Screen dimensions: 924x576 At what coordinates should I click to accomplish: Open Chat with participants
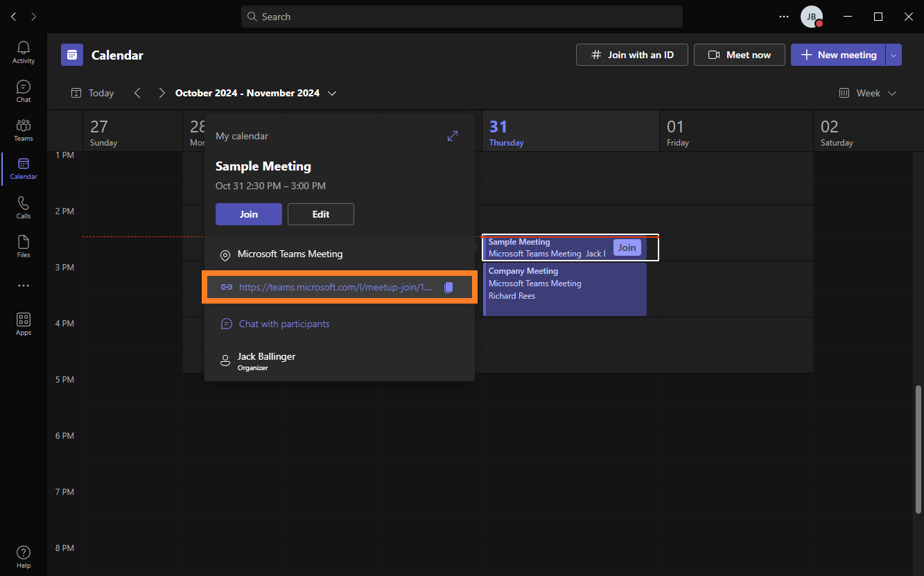(284, 324)
